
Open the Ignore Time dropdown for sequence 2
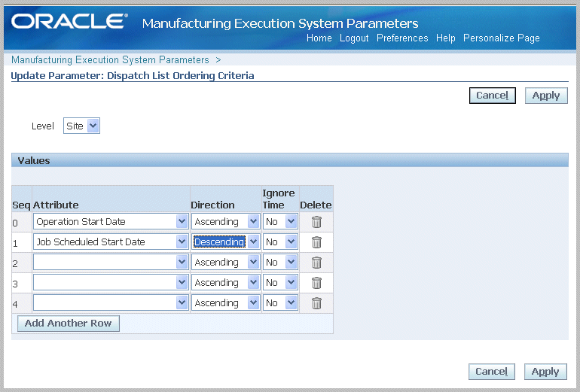pyautogui.click(x=280, y=263)
